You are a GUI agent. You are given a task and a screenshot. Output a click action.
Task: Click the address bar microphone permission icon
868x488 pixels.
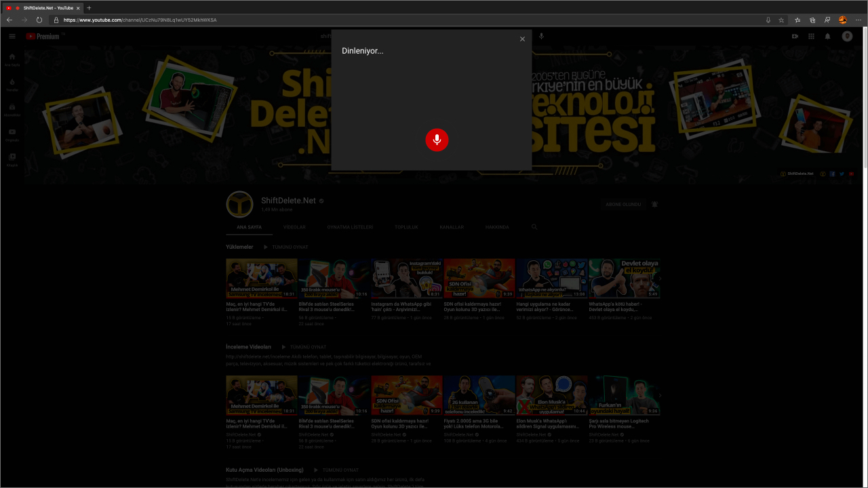pyautogui.click(x=768, y=20)
